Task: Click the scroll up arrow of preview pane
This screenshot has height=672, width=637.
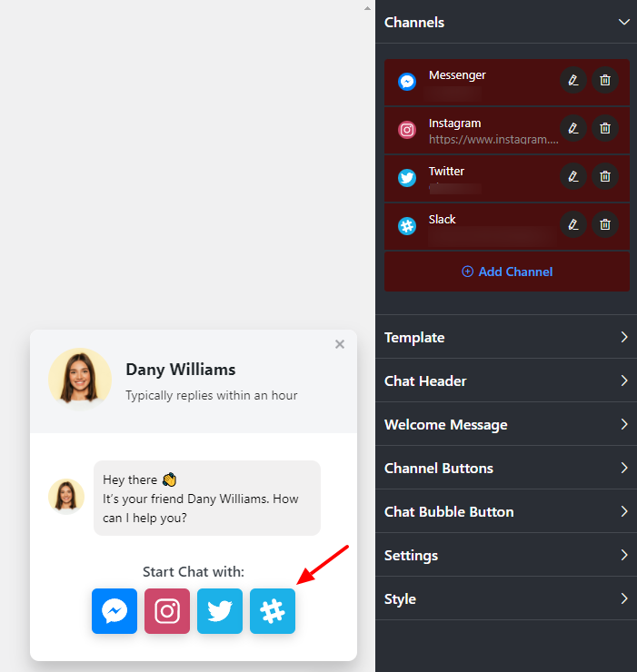Action: [x=367, y=8]
